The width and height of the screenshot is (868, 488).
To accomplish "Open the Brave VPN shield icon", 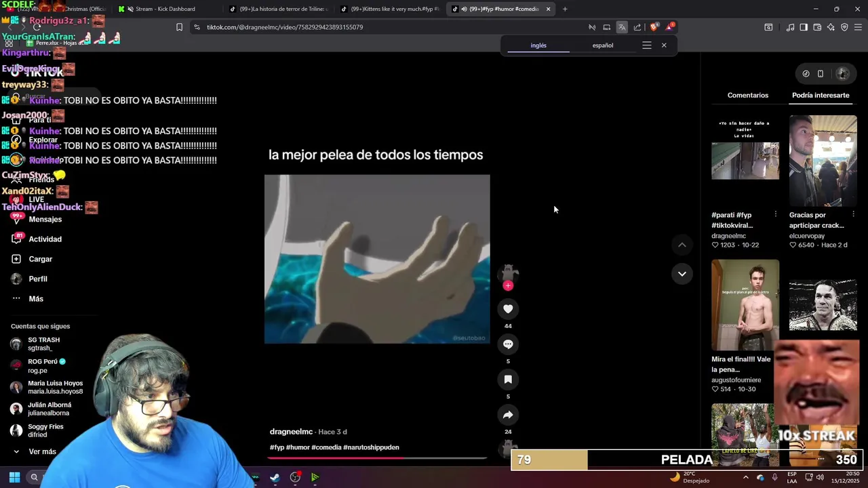I will click(844, 27).
